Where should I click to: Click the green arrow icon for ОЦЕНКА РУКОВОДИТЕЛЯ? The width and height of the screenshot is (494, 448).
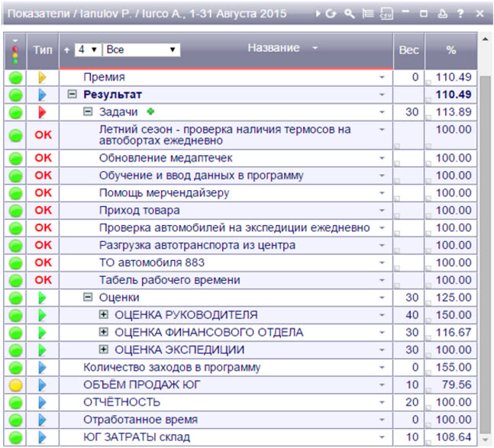[42, 315]
